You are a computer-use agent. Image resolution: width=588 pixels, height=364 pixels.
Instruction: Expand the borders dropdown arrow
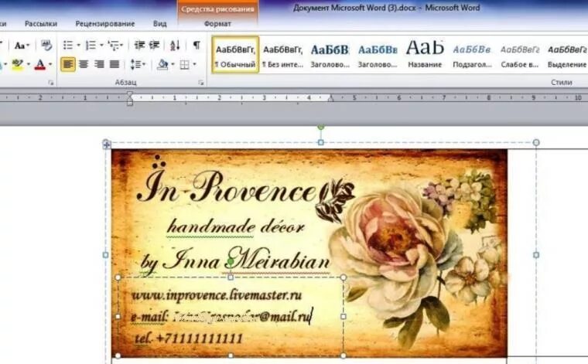pyautogui.click(x=194, y=64)
